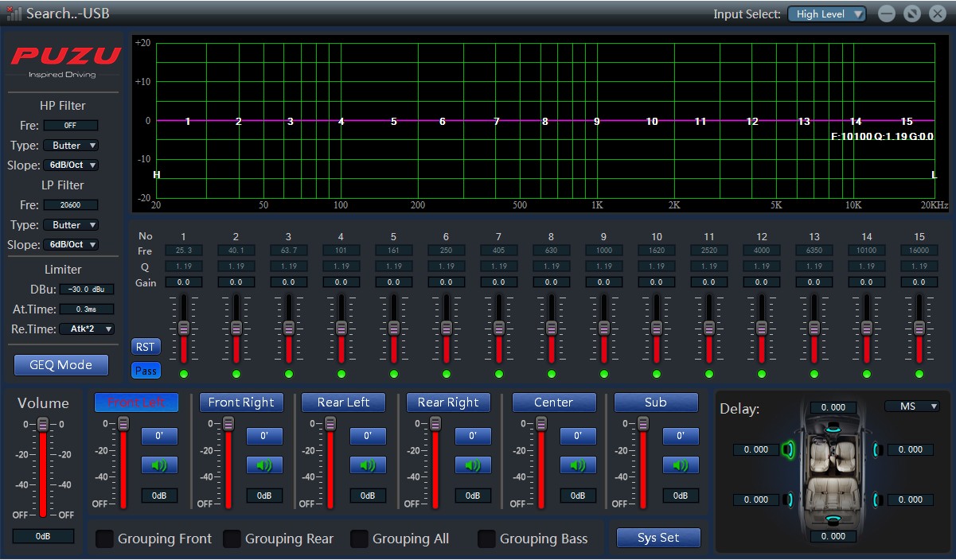Click the master Volume slider handle
The height and width of the screenshot is (560, 956).
click(43, 424)
